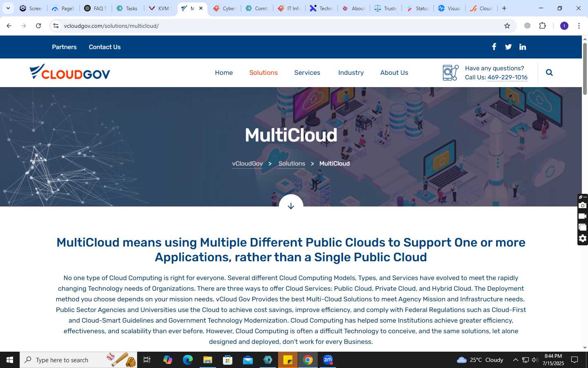Bookmark this page with the star icon
Image resolution: width=588 pixels, height=368 pixels.
click(507, 26)
